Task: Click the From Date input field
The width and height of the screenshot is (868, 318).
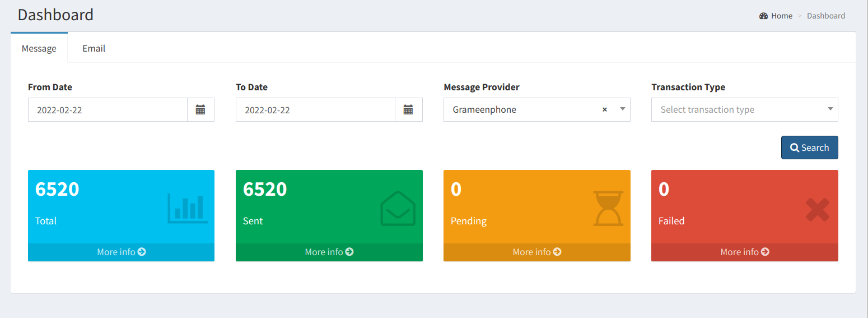Action: coord(108,110)
